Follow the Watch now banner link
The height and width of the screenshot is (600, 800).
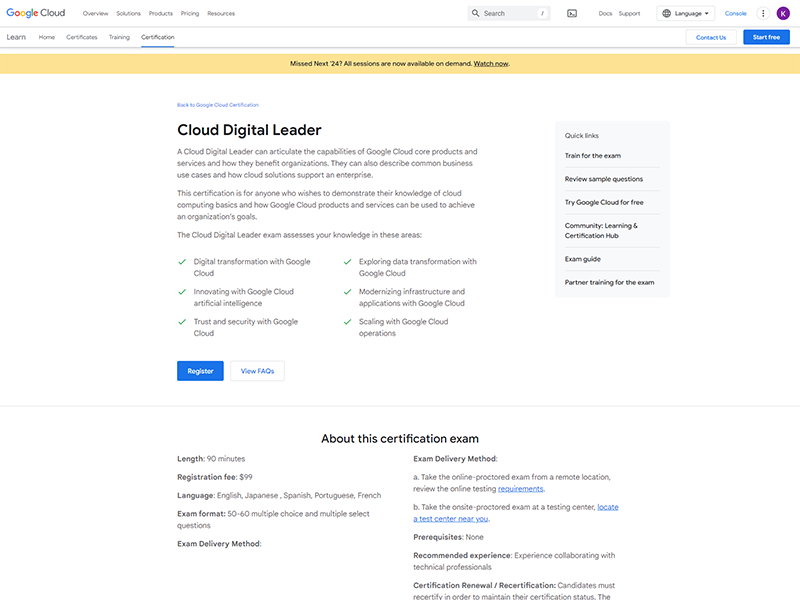tap(491, 64)
